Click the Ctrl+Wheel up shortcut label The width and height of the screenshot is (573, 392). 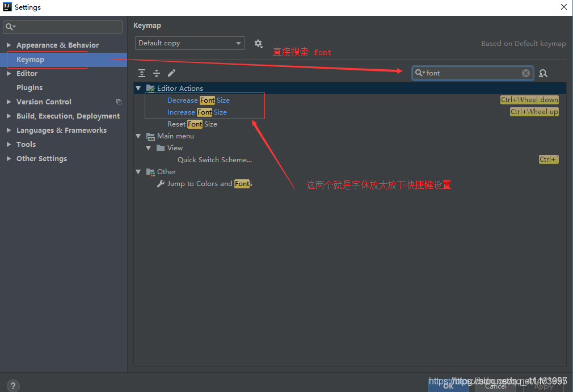point(534,112)
